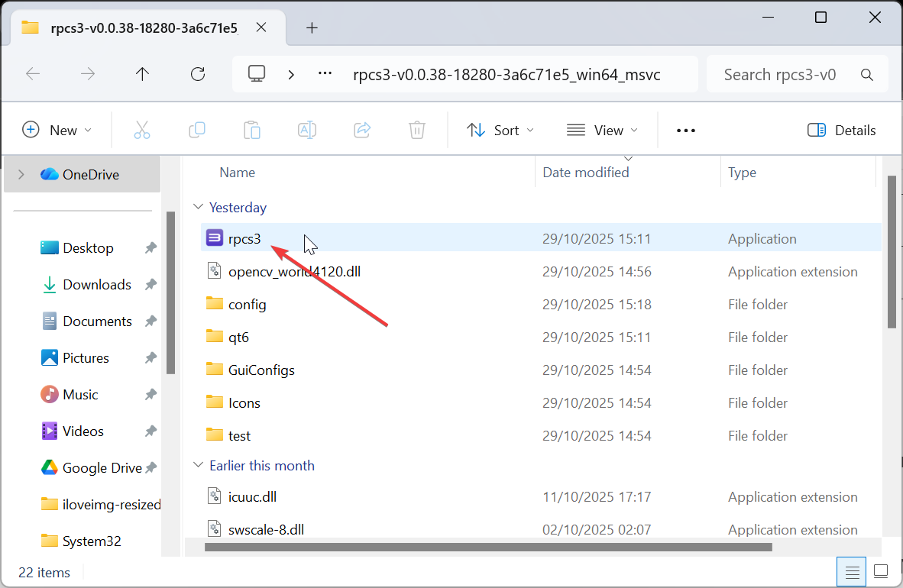This screenshot has width=903, height=588.
Task: Collapse the Yesterday group
Action: (x=198, y=207)
